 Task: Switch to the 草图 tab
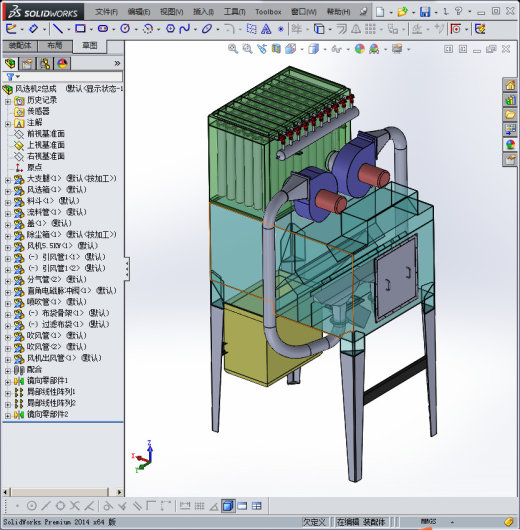(x=90, y=46)
